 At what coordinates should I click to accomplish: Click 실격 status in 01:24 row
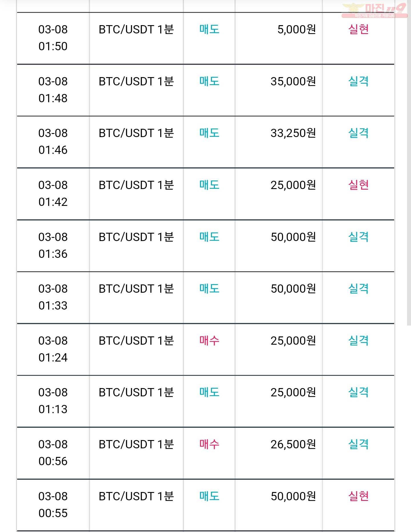(x=358, y=341)
